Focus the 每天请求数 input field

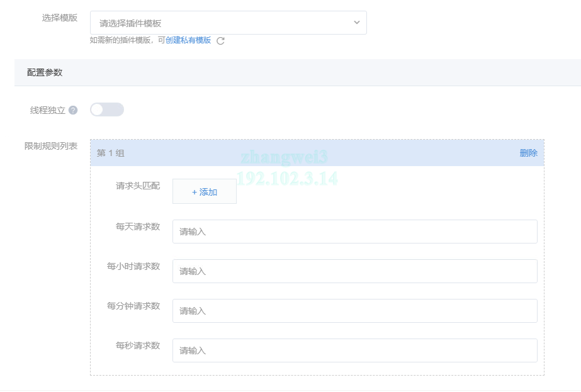pos(354,232)
